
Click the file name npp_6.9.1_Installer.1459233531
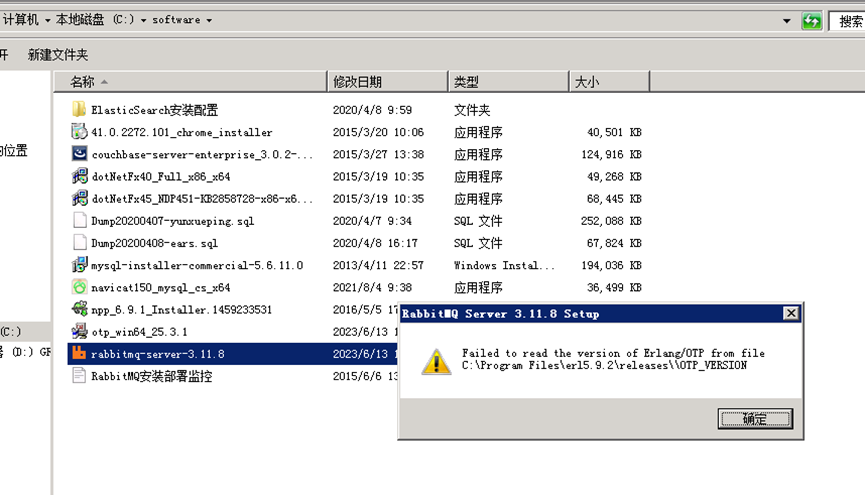pyautogui.click(x=181, y=310)
